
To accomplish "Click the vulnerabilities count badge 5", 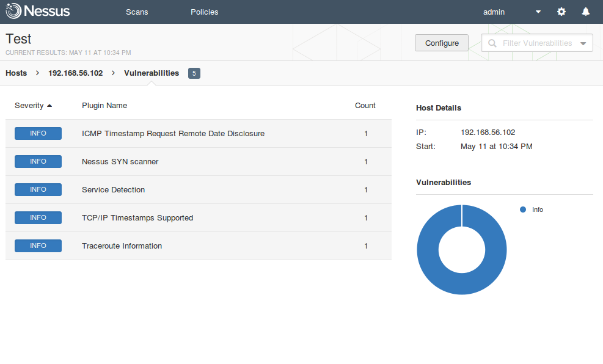I will 194,73.
